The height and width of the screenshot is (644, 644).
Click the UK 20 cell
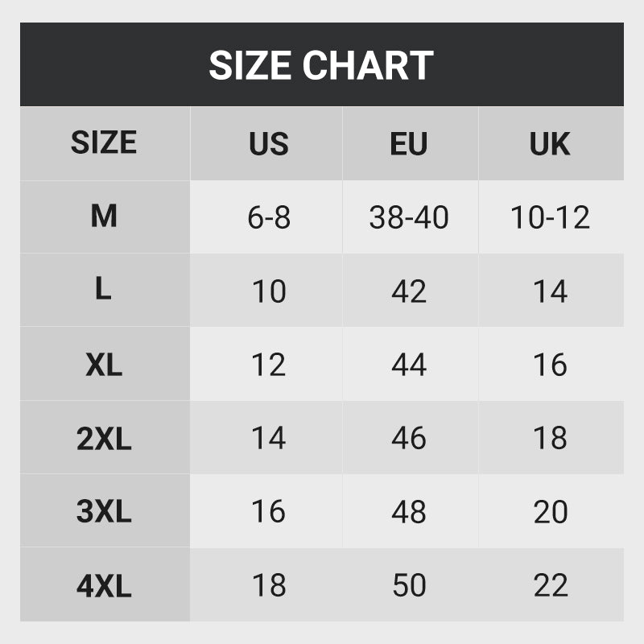coord(550,512)
